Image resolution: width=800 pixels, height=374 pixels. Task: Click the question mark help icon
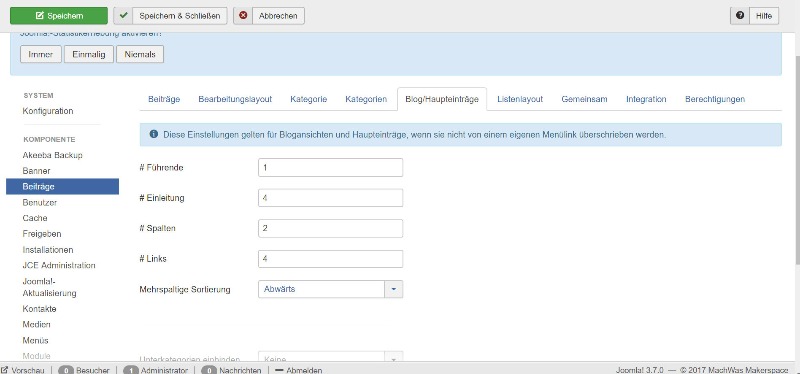coord(740,16)
